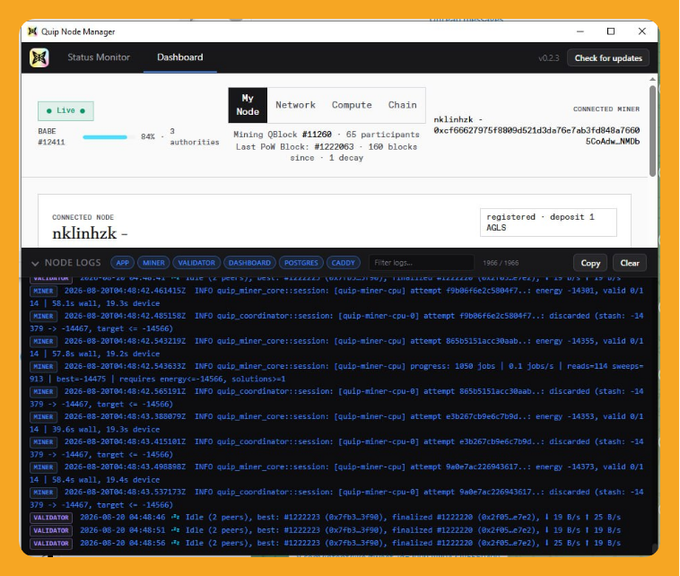
Task: Open the Status Monitor tab
Action: 98,57
